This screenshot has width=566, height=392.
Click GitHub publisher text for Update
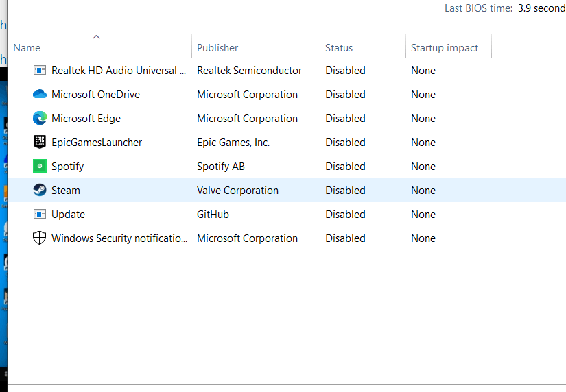click(213, 215)
